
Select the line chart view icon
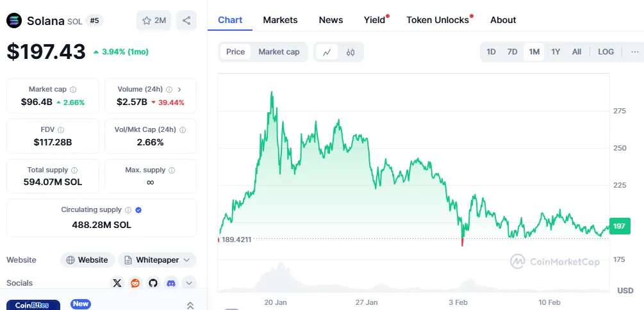[x=327, y=52]
